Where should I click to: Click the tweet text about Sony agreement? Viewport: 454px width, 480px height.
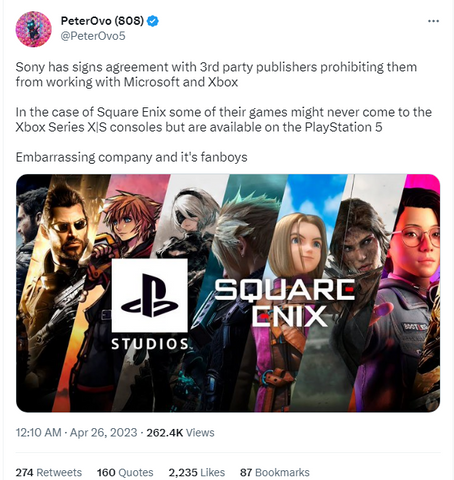216,74
